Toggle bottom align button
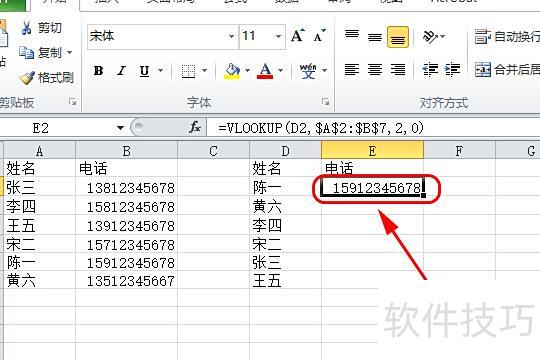Image resolution: width=540 pixels, height=360 pixels. 398,37
